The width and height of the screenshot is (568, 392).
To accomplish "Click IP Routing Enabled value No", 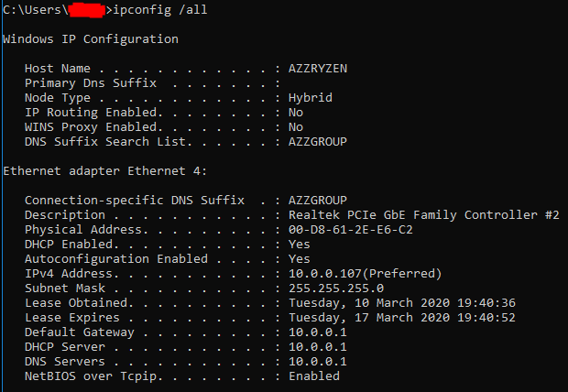I will point(296,113).
